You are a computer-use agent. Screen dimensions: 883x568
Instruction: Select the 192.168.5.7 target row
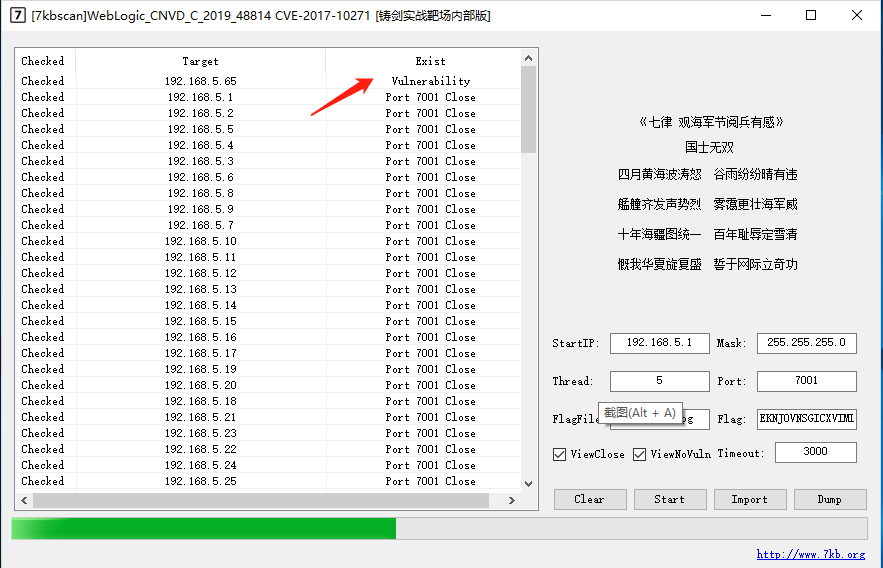(268, 225)
